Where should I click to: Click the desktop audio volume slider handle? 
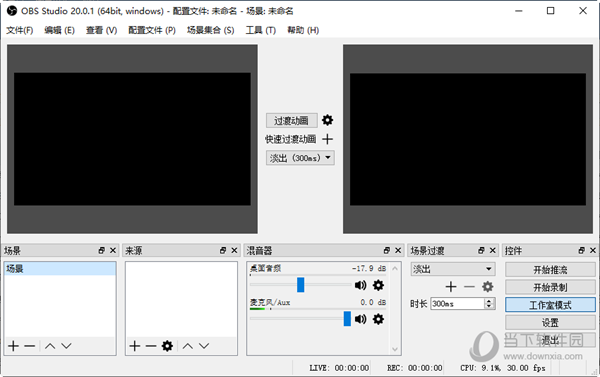[x=300, y=285]
